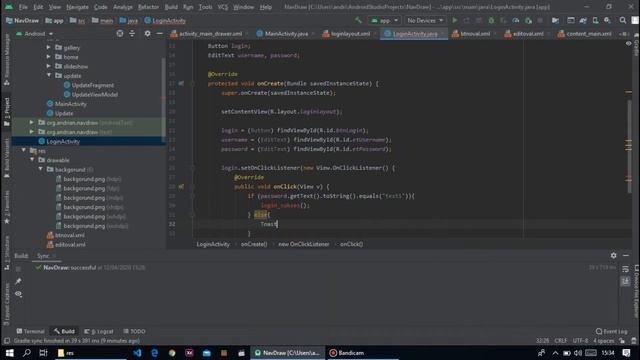Toggle TODO tool window button
This screenshot has width=640, height=360.
click(x=134, y=331)
